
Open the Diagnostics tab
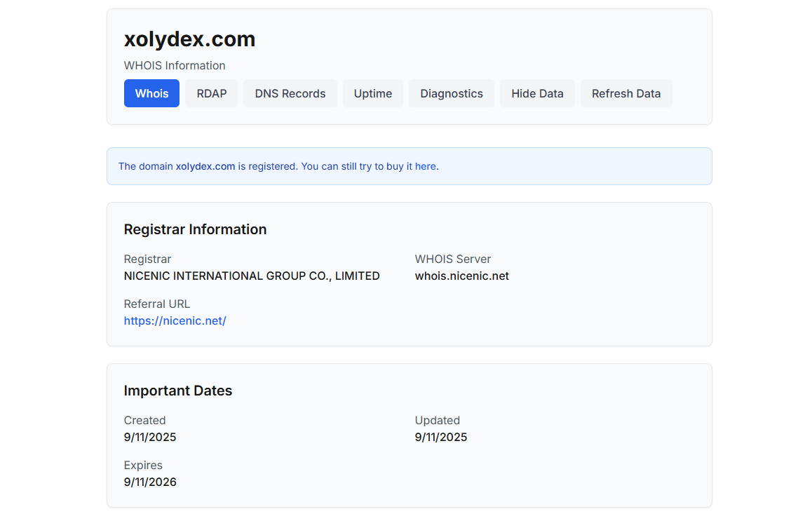point(451,93)
